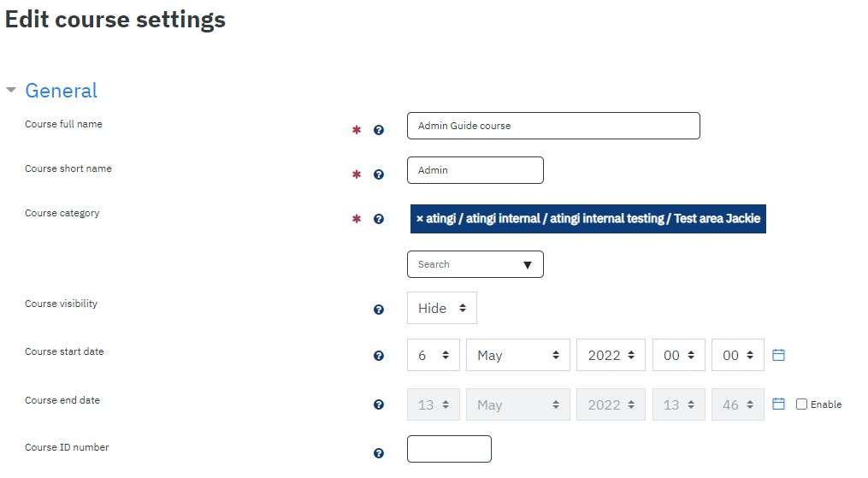Open help for Course end date

379,404
